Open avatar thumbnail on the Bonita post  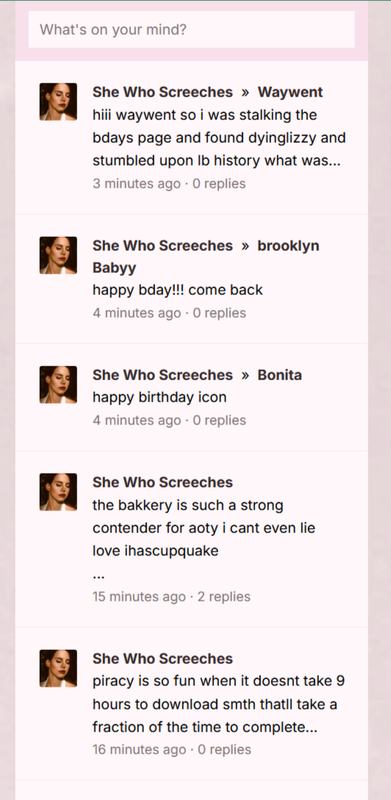point(58,385)
